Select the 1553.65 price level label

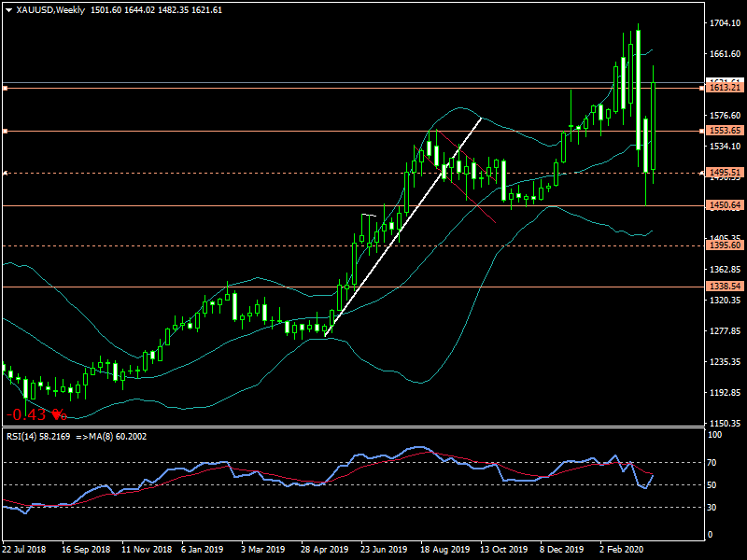pos(724,131)
